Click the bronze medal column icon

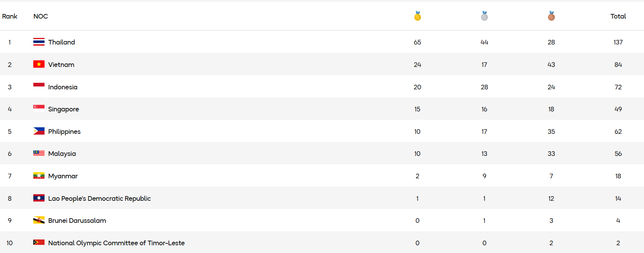click(551, 16)
